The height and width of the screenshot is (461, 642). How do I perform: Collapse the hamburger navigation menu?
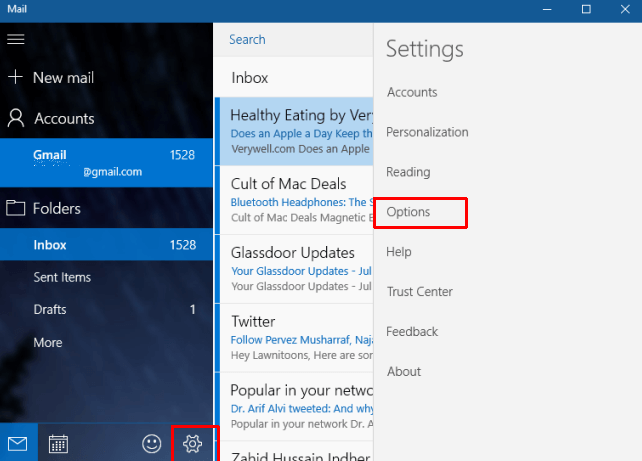[16, 39]
